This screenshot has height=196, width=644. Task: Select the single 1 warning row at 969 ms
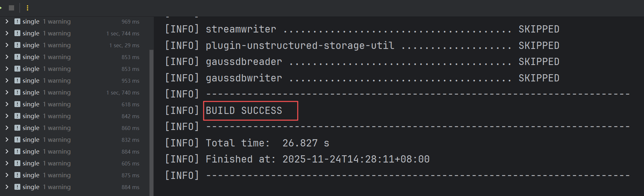(x=75, y=21)
